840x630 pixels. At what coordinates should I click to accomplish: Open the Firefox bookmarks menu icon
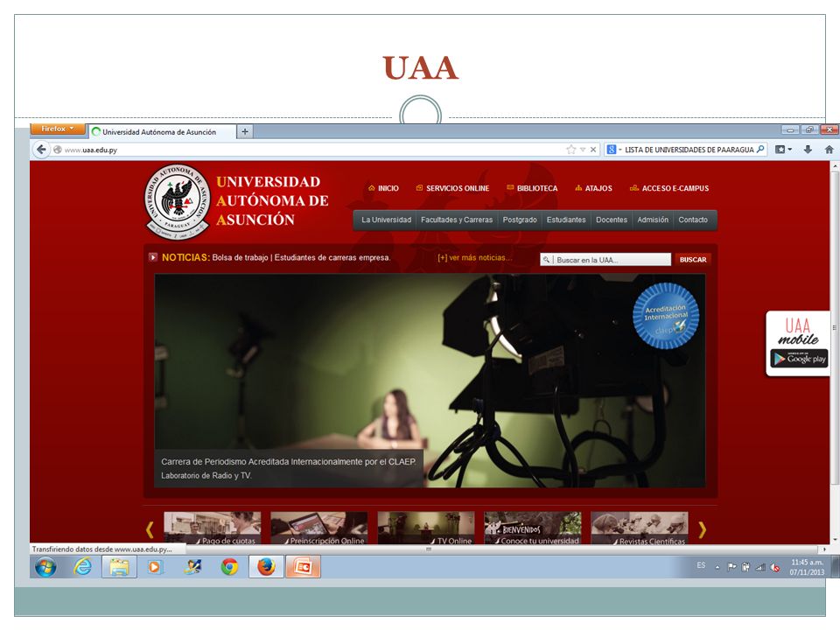point(782,150)
